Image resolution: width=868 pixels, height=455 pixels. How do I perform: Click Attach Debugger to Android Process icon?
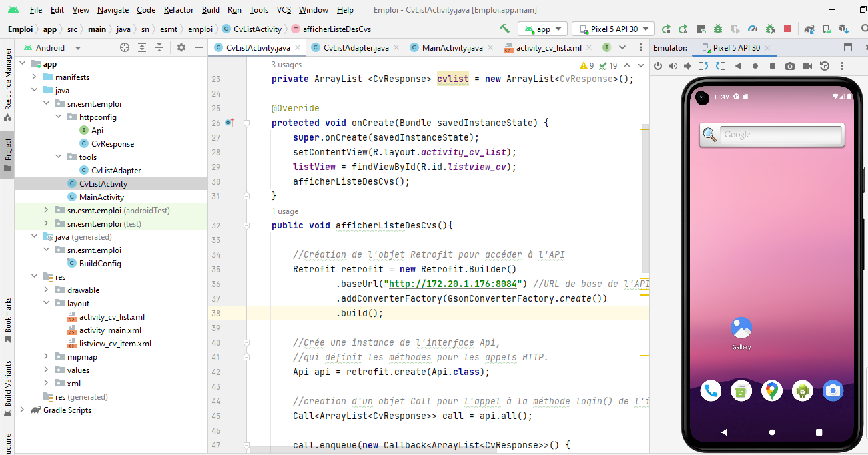click(x=770, y=29)
